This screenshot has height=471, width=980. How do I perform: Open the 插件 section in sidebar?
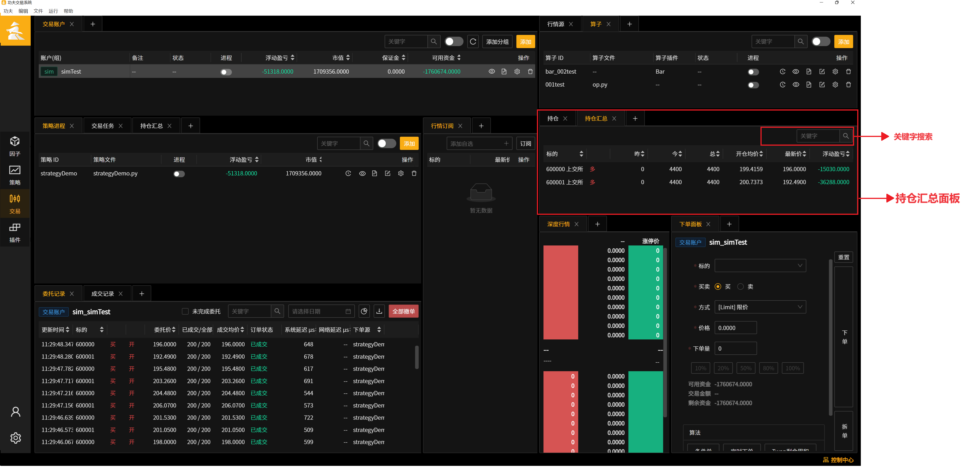coord(15,232)
